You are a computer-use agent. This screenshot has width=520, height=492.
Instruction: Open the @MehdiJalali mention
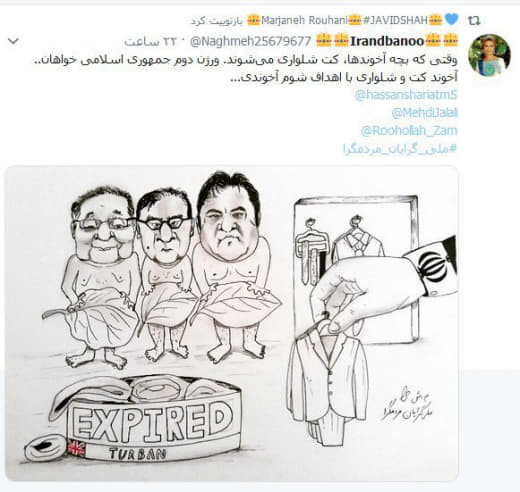pyautogui.click(x=424, y=113)
